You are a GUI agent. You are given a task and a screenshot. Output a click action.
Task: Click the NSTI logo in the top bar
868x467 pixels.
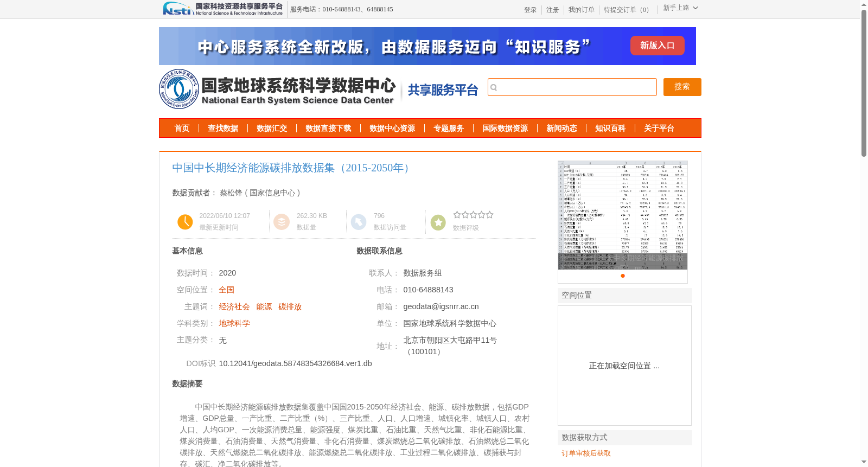223,9
